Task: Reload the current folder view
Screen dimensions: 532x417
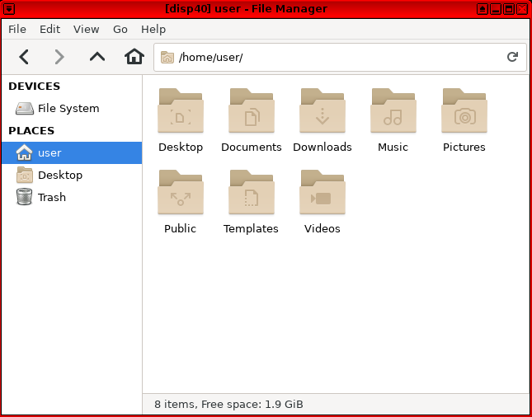Action: 512,57
